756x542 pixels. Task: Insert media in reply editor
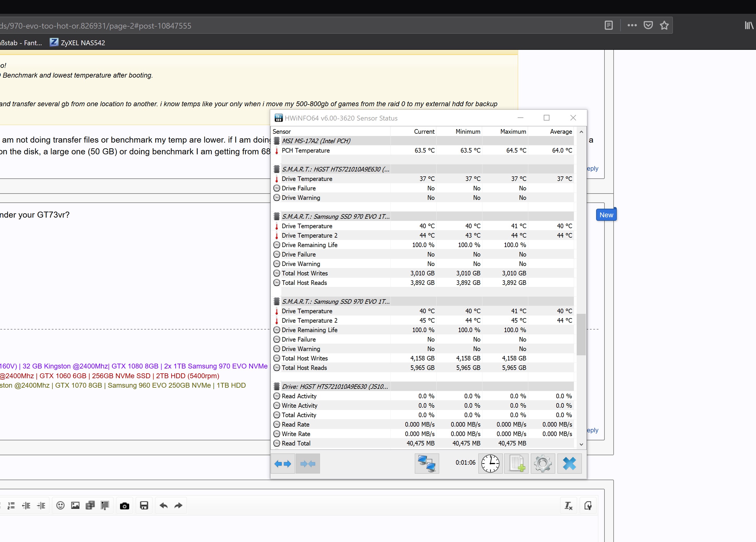coord(90,505)
